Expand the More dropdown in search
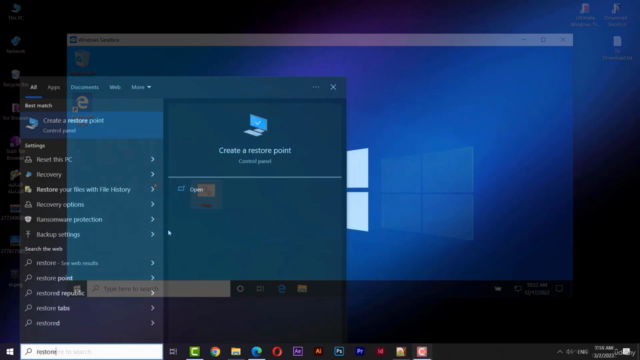This screenshot has height=360, width=640. (x=141, y=87)
